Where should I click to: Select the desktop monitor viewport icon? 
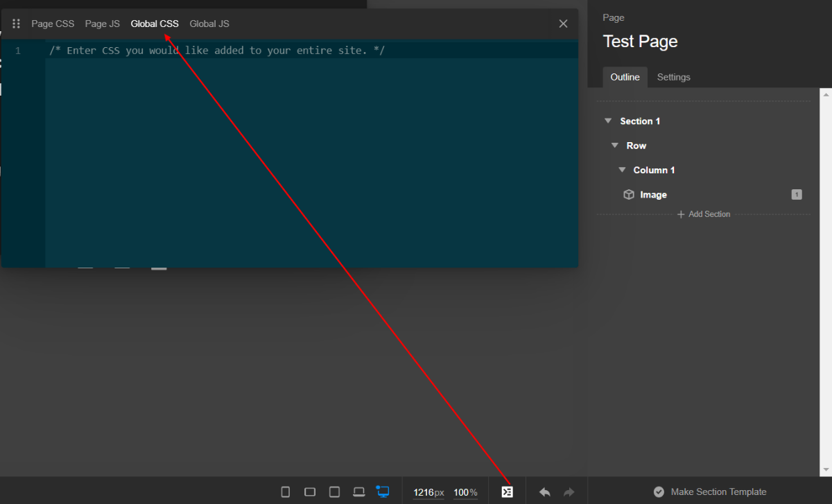383,492
